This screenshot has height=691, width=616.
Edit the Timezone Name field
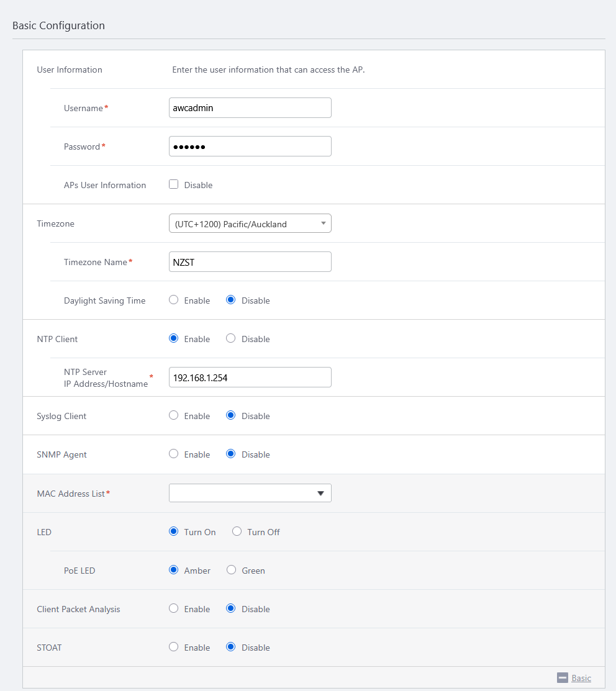(x=250, y=262)
